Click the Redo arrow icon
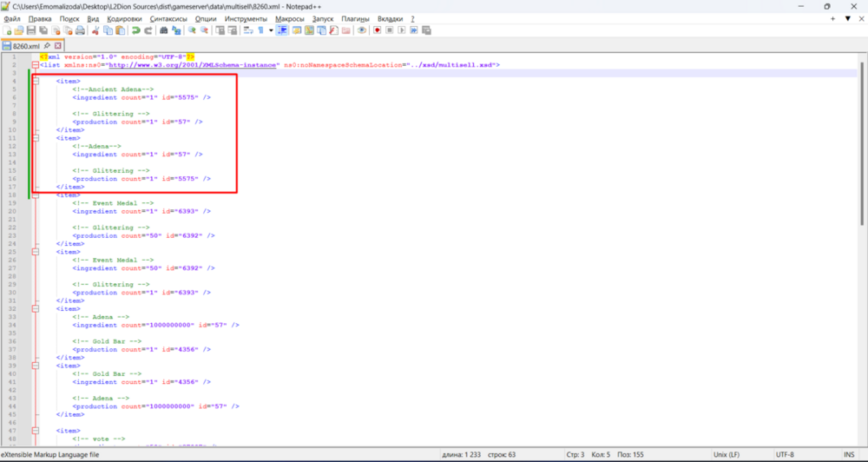This screenshot has width=868, height=462. coord(148,30)
